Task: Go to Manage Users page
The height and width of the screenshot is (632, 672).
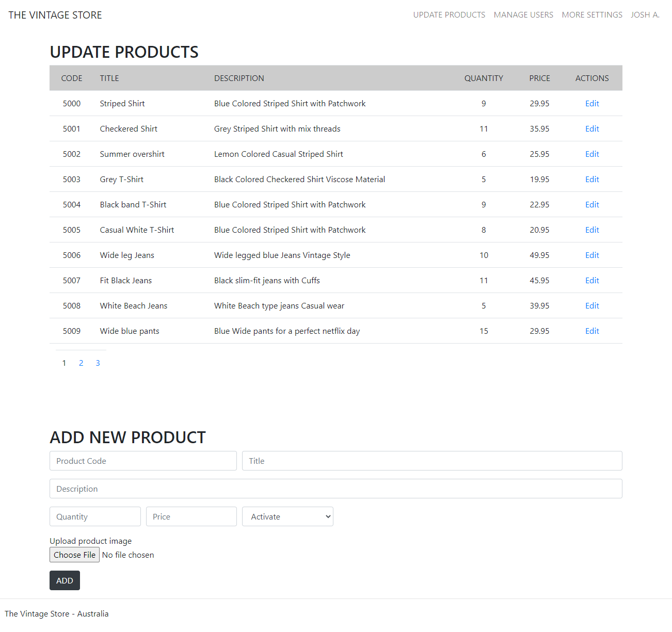Action: pos(523,15)
